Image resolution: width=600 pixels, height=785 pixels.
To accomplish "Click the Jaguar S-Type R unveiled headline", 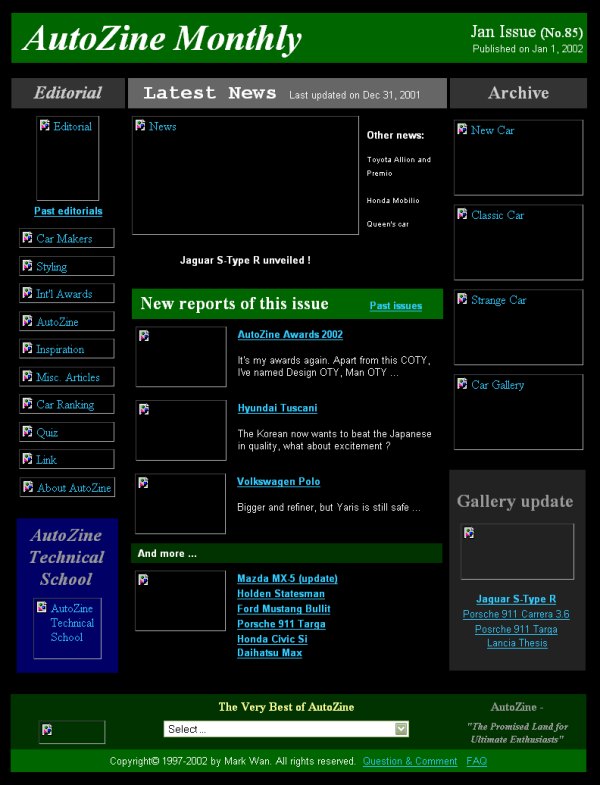I will 245,260.
